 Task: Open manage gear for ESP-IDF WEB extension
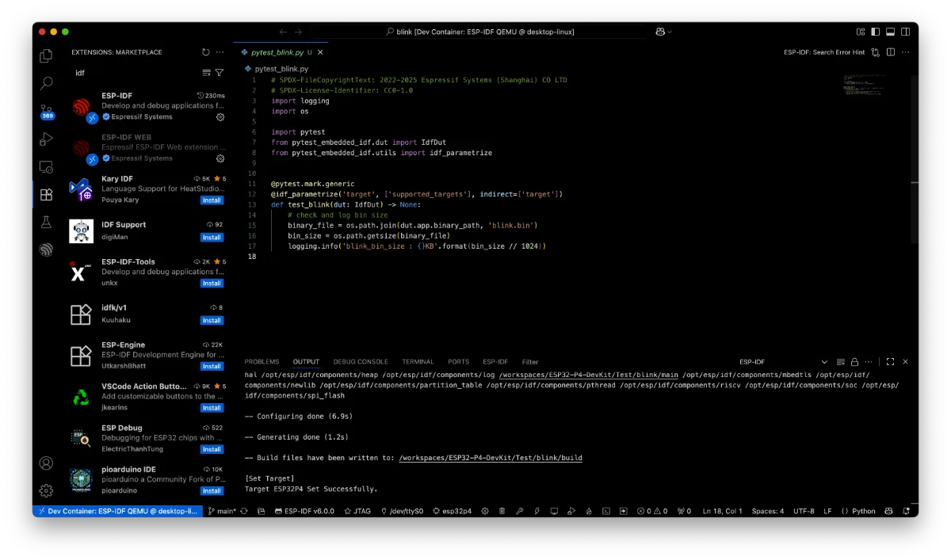pyautogui.click(x=220, y=158)
